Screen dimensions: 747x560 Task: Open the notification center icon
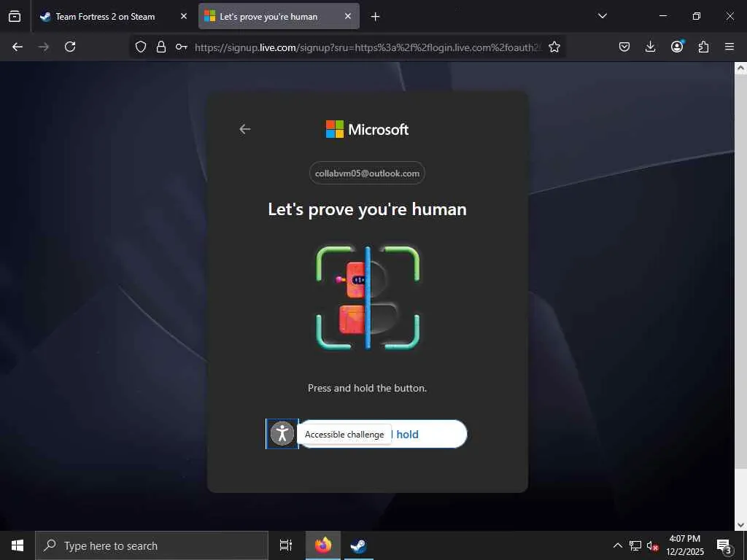point(724,546)
